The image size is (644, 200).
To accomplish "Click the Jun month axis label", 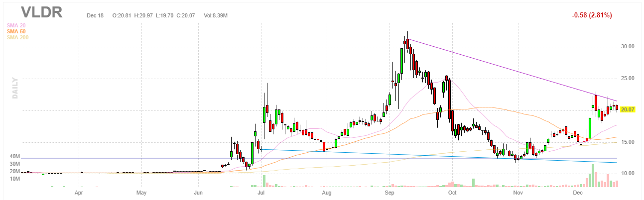I will point(199,192).
